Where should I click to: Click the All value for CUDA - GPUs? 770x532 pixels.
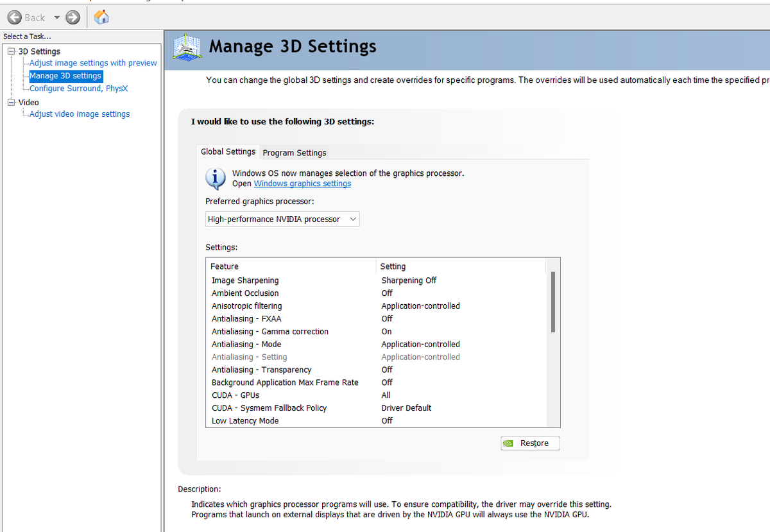tap(386, 395)
